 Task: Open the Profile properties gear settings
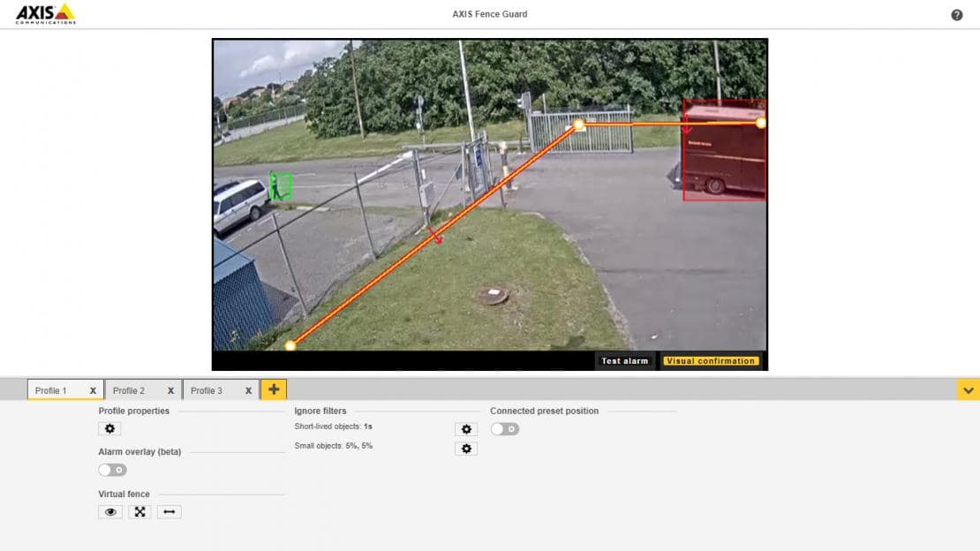coord(109,429)
